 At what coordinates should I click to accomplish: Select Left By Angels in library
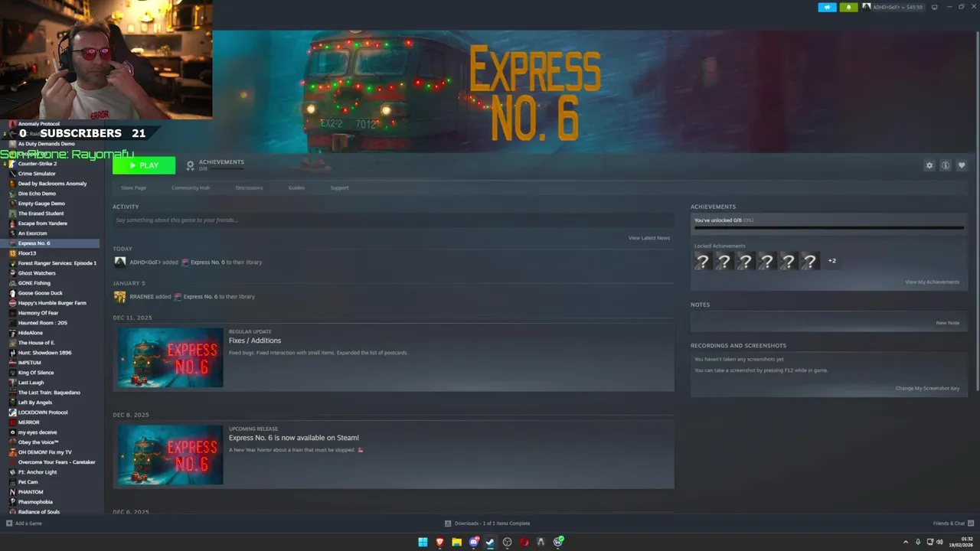pos(35,403)
